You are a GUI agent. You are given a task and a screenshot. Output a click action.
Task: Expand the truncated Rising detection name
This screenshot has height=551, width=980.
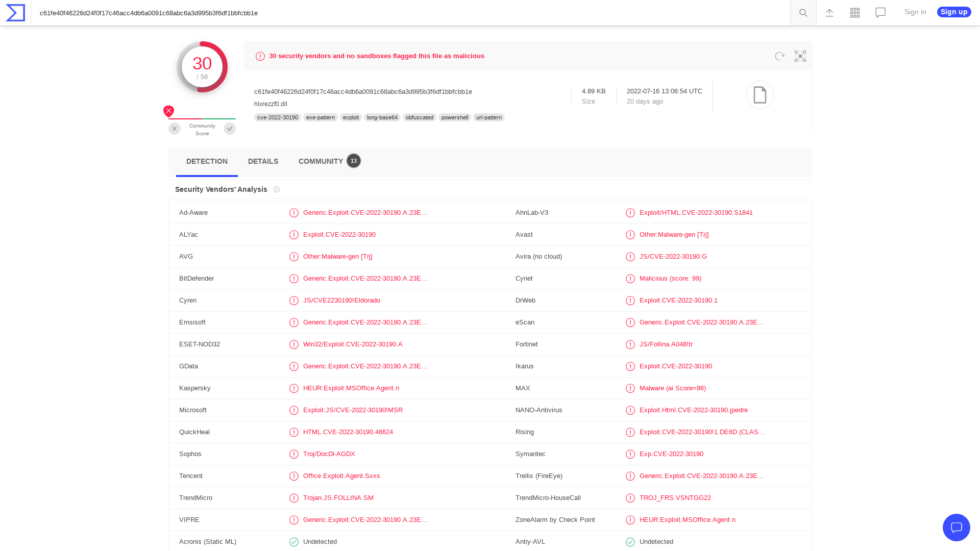point(702,432)
